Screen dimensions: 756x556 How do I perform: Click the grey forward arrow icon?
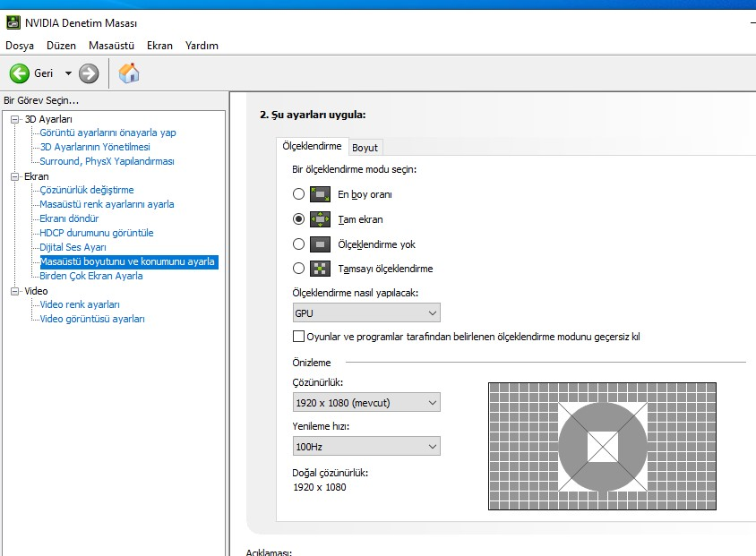pos(89,73)
